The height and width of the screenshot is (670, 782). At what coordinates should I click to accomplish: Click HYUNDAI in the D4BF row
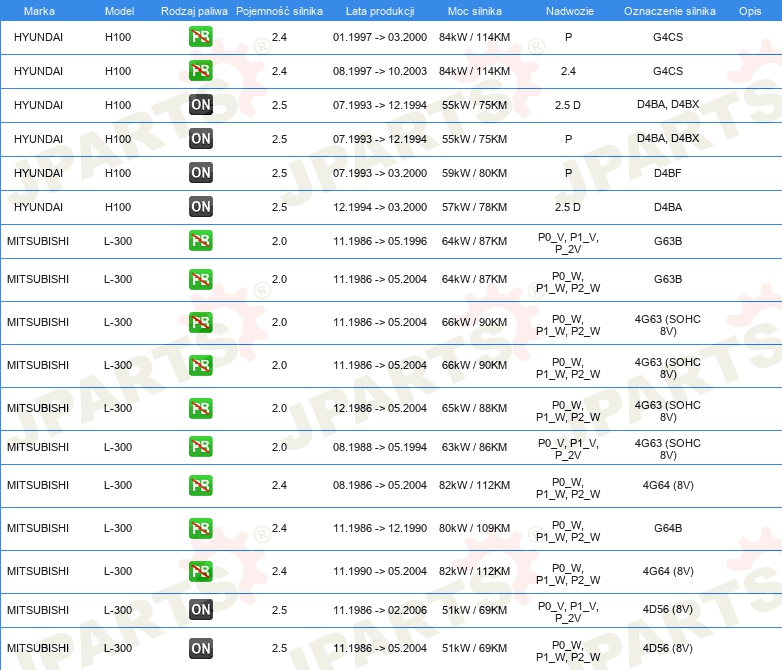pyautogui.click(x=38, y=173)
